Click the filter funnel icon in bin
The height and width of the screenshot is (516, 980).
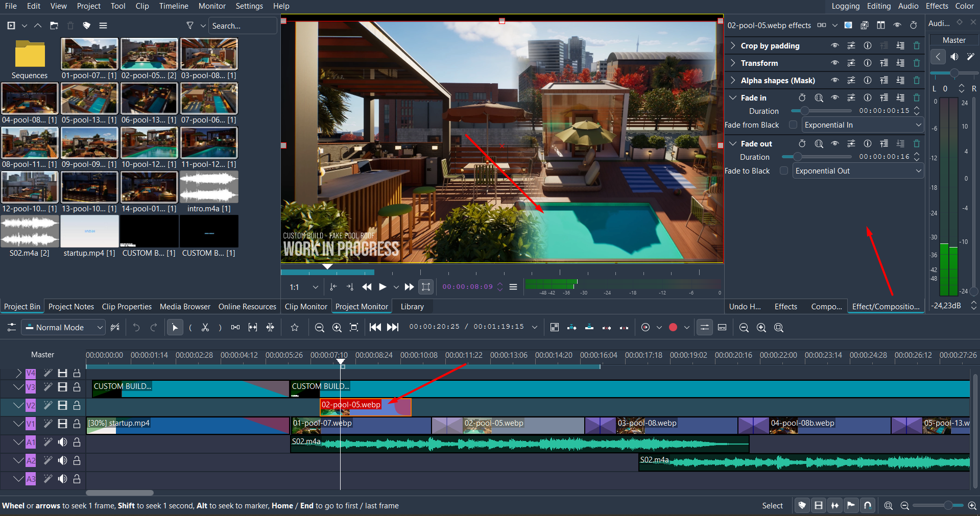coord(190,26)
